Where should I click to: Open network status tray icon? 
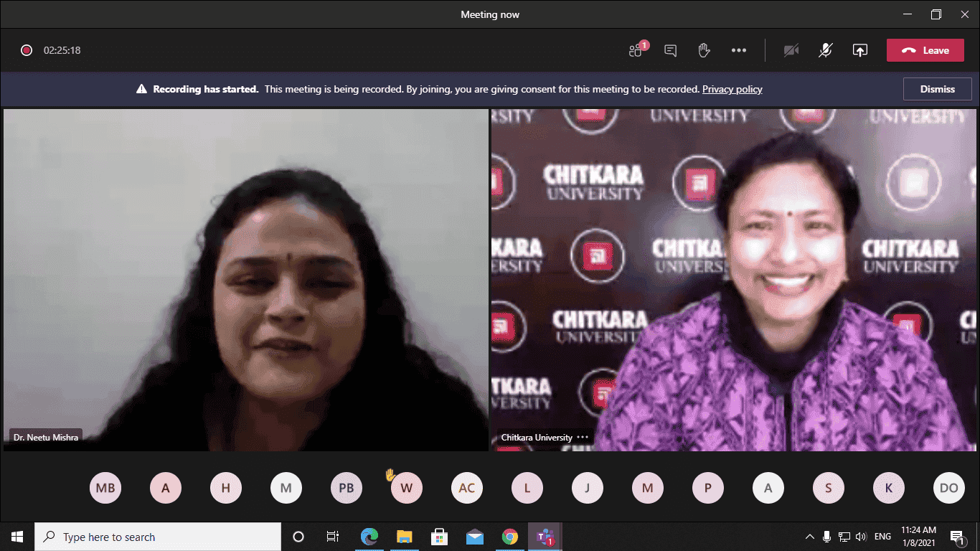point(844,537)
